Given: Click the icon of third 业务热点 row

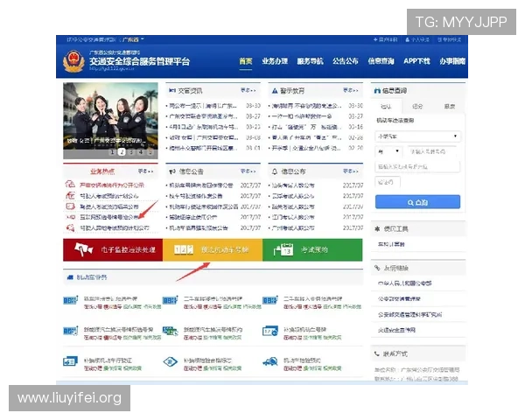Looking at the screenshot, I should pos(70,206).
